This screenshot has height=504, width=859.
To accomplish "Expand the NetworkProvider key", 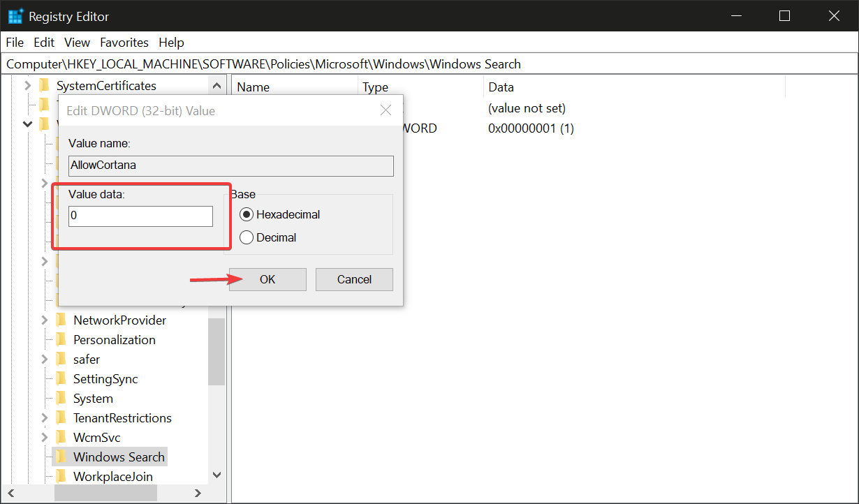I will [45, 320].
